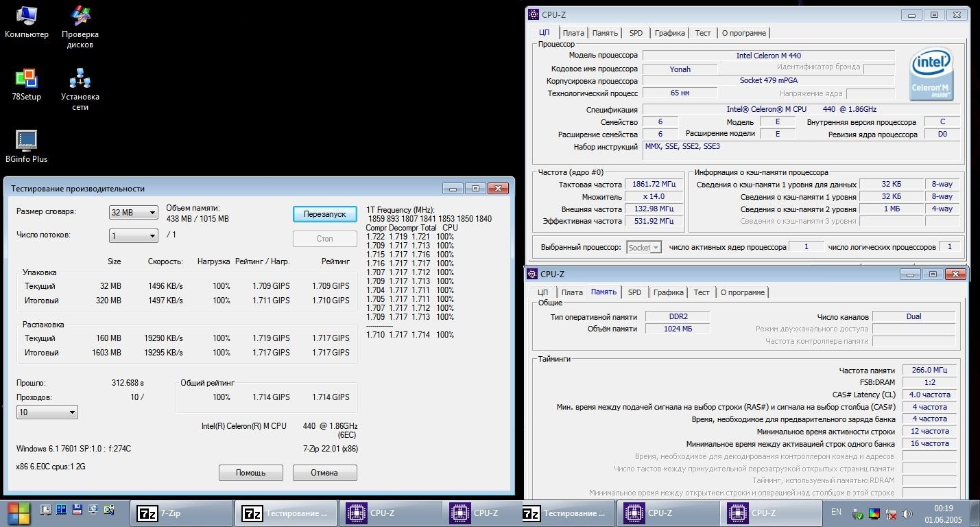Open the Число потоков dropdown

coord(134,236)
